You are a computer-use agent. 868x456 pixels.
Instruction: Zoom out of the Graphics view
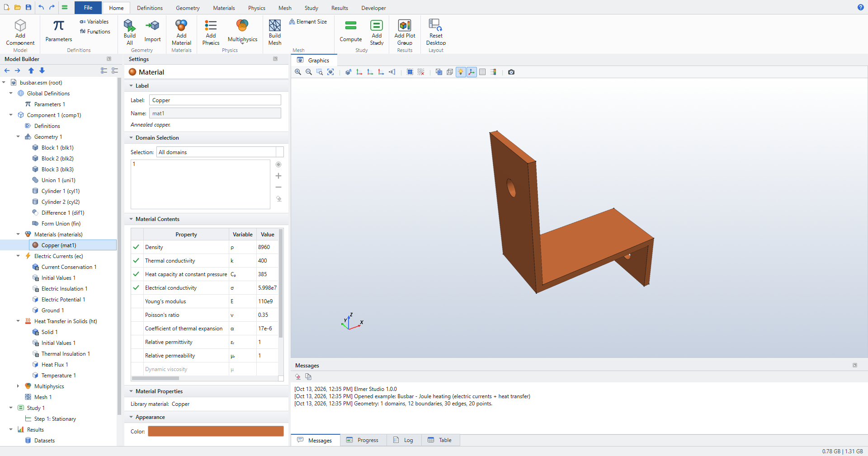[x=309, y=72]
